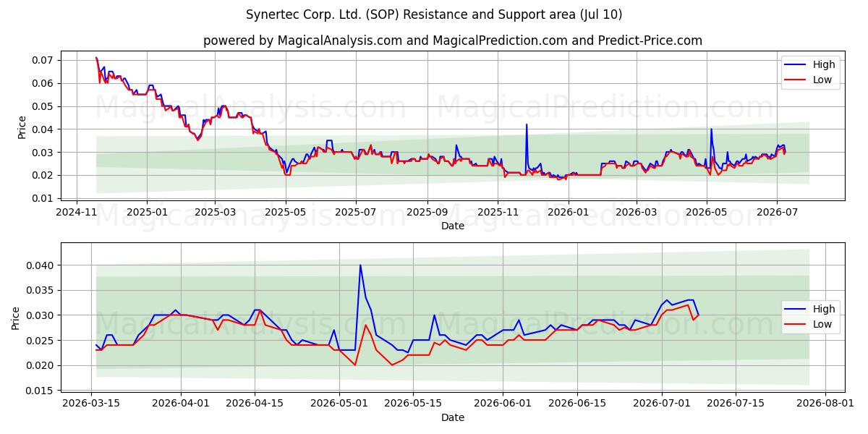
Task: Click the 'Low' legend entry in bottom chart
Action: (x=822, y=324)
